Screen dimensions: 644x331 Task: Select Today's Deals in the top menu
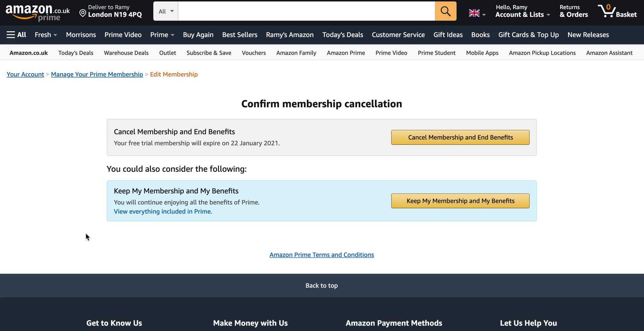342,35
